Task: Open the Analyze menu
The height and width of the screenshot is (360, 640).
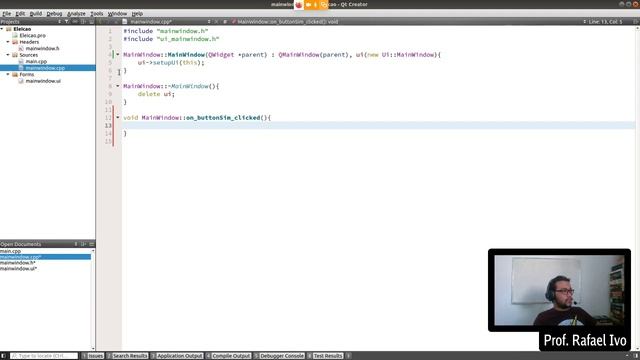Action: (76, 13)
